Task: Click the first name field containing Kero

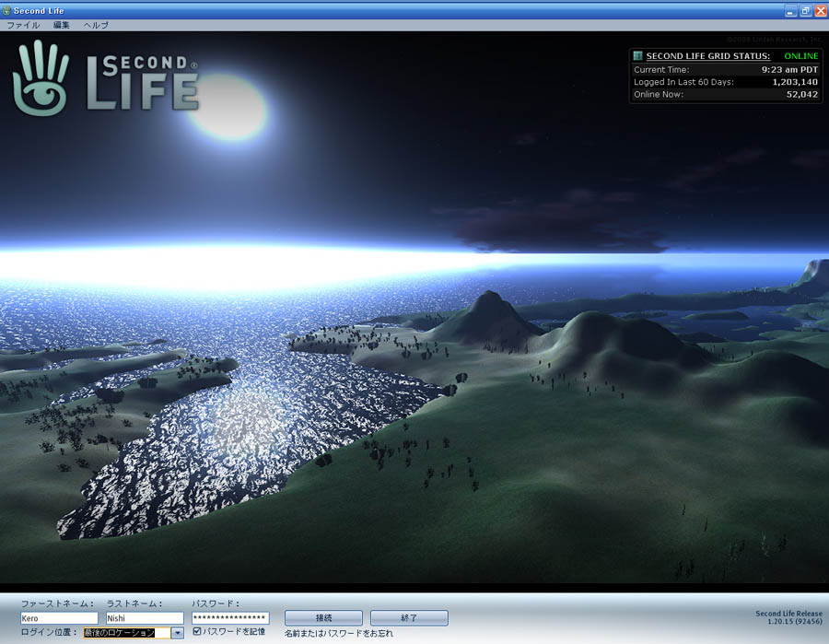Action: pos(59,617)
